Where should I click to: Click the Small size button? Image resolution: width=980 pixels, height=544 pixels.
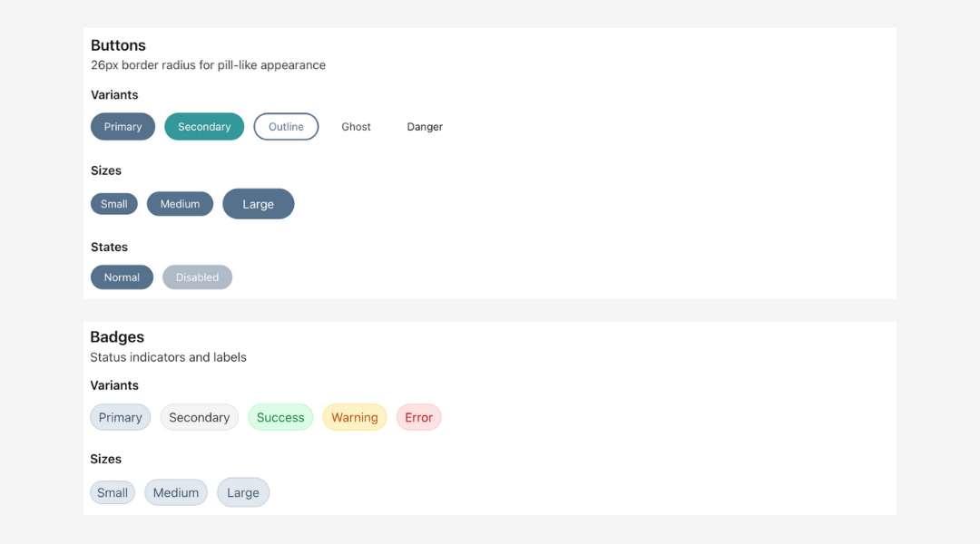click(113, 203)
